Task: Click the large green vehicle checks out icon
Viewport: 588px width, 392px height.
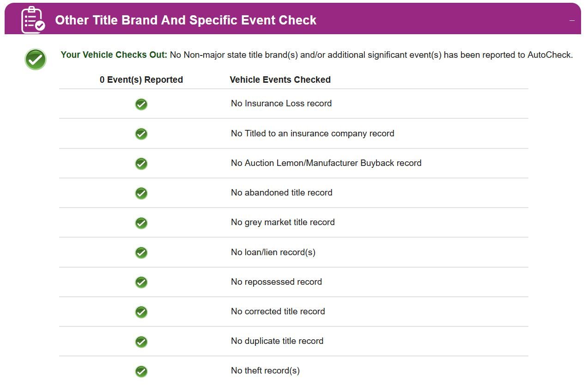Action: point(36,59)
